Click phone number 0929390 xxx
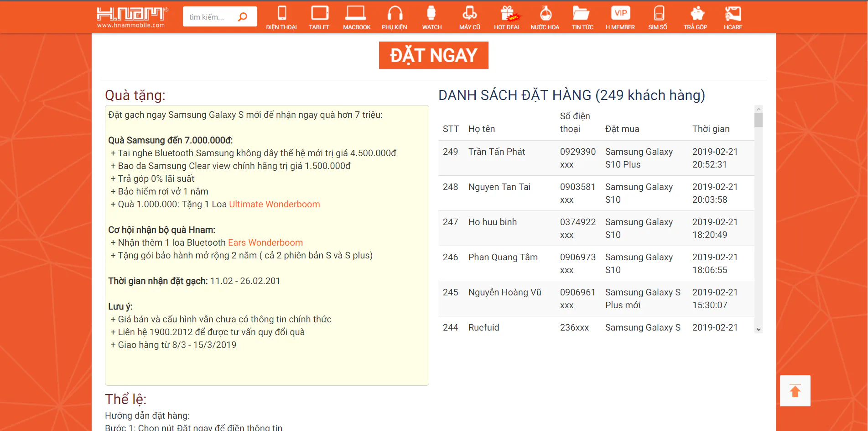 click(578, 158)
